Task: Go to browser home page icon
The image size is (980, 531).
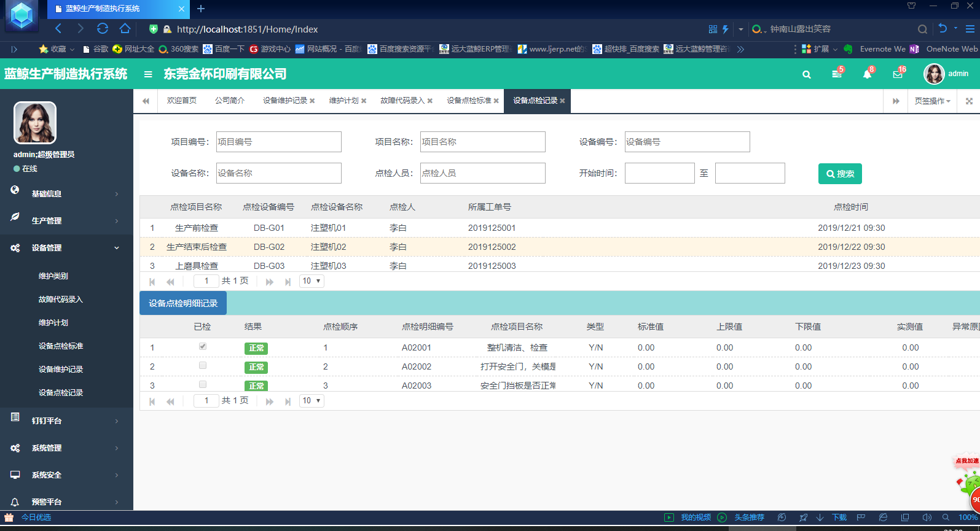Action: 125,29
